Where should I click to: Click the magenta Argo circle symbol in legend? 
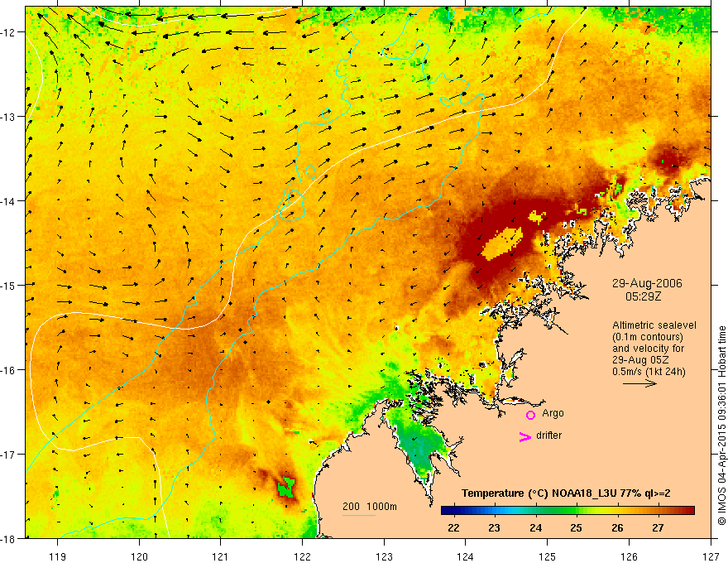[530, 416]
